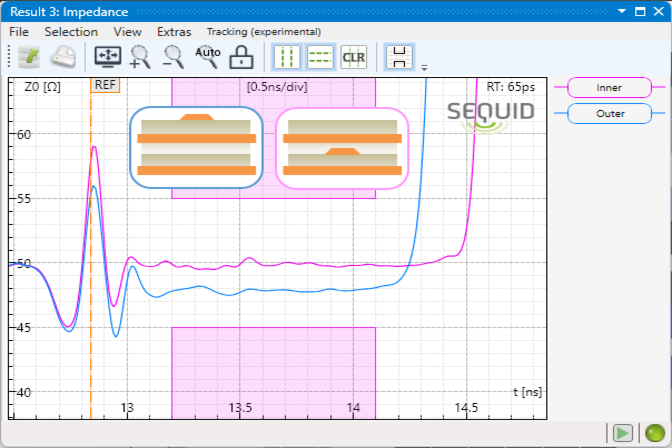Image resolution: width=672 pixels, height=448 pixels.
Task: Expand the toolbar overflow arrow
Action: click(x=424, y=67)
